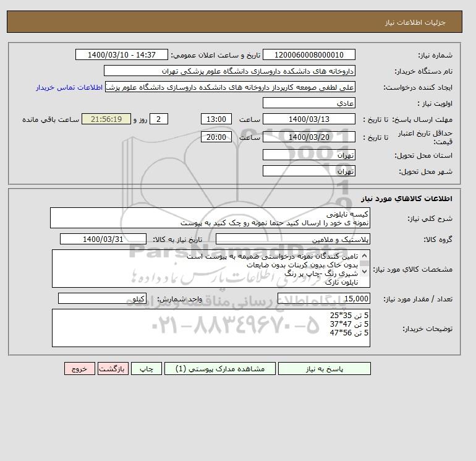
Task: Click request creator field علی لطفی صومعه
Action: [x=230, y=87]
